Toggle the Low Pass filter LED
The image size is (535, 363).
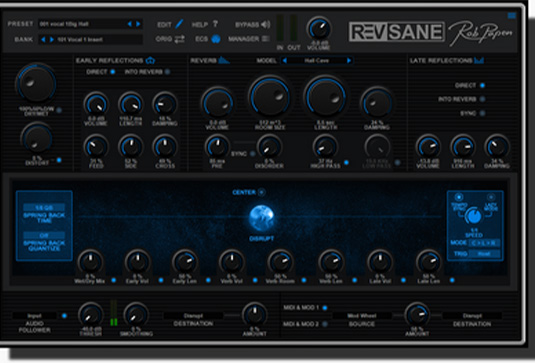click(x=397, y=163)
